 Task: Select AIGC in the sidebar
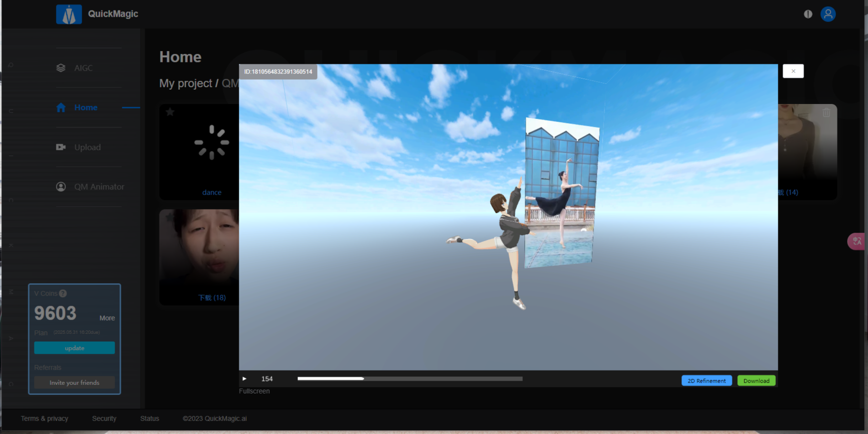tap(83, 68)
